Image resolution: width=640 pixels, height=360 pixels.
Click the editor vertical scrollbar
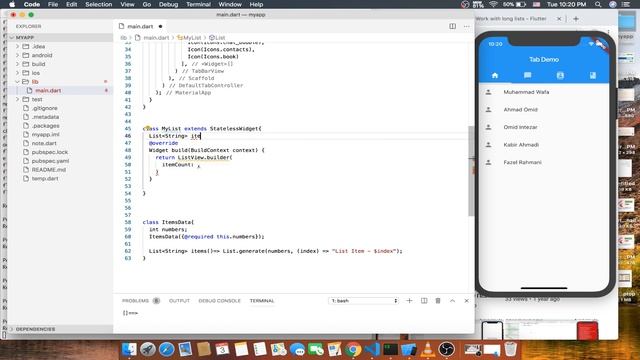tap(471, 171)
